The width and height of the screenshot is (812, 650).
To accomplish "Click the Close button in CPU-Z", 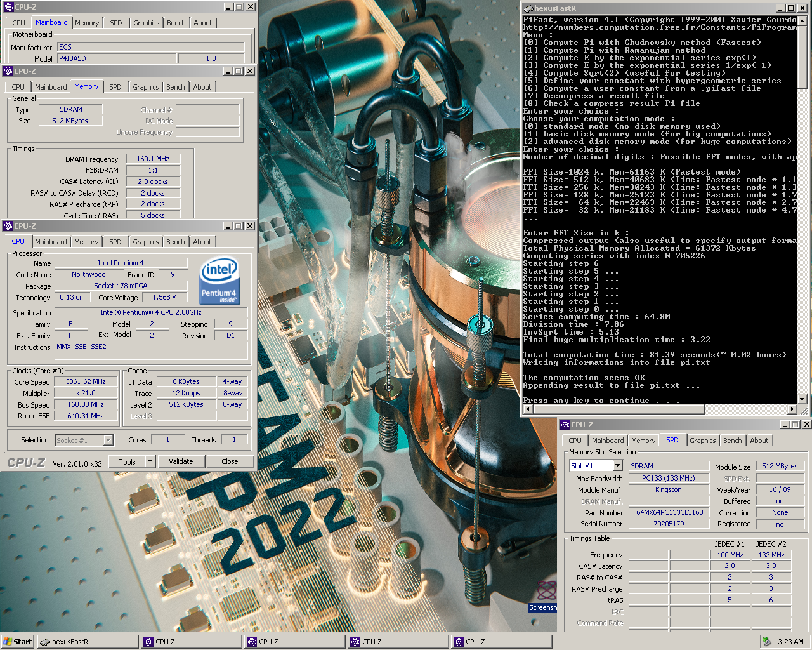I will point(230,461).
